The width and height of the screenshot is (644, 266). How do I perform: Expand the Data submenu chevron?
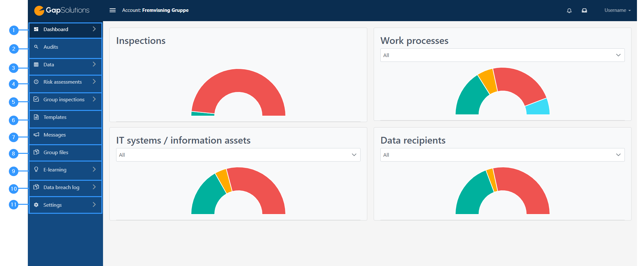click(x=94, y=64)
